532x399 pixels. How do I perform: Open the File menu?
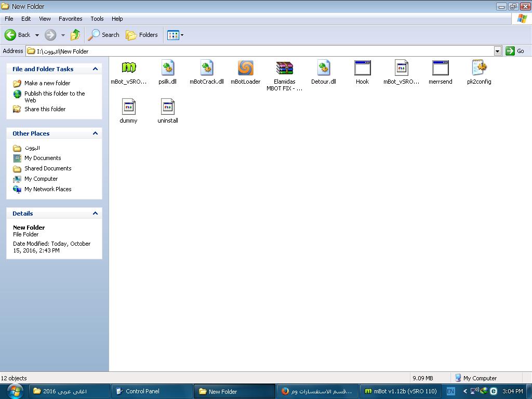click(9, 19)
